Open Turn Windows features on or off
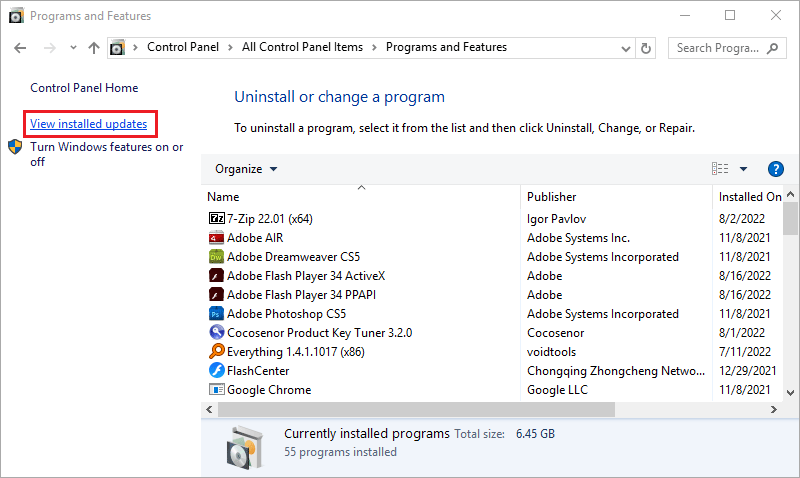Viewport: 800px width, 478px height. [x=106, y=154]
